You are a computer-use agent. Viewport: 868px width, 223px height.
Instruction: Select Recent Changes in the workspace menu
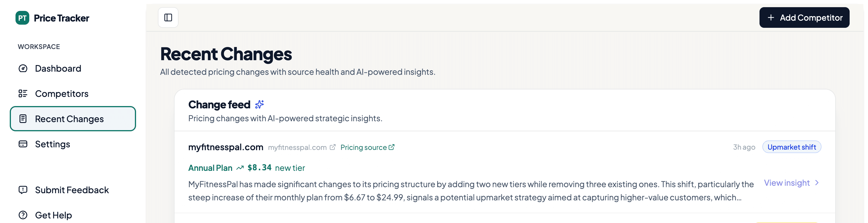pyautogui.click(x=69, y=118)
